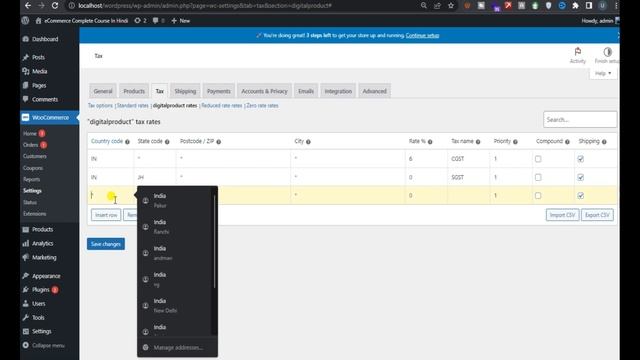The height and width of the screenshot is (360, 640).
Task: Switch to the General settings tab
Action: point(103,91)
